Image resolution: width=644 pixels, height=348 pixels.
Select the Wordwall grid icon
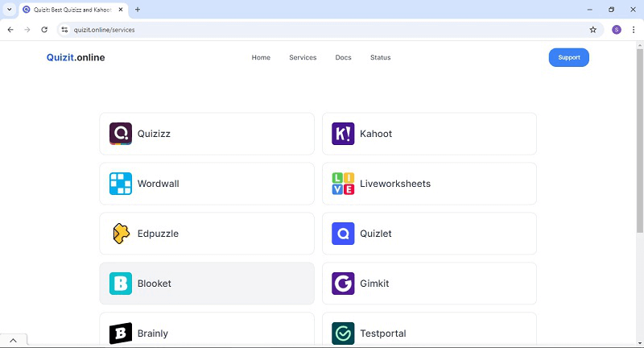click(121, 184)
